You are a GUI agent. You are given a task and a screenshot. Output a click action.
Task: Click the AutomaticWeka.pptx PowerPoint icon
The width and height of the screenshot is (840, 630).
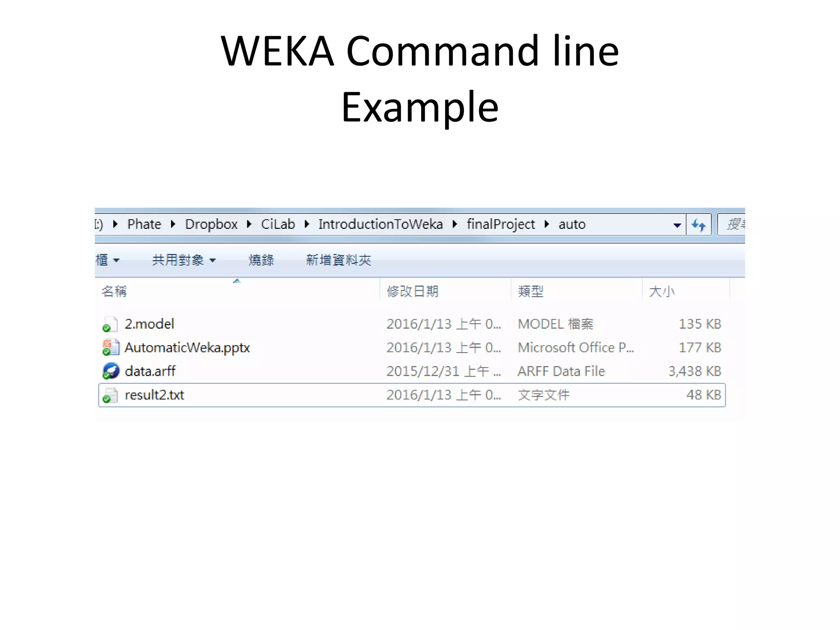110,347
